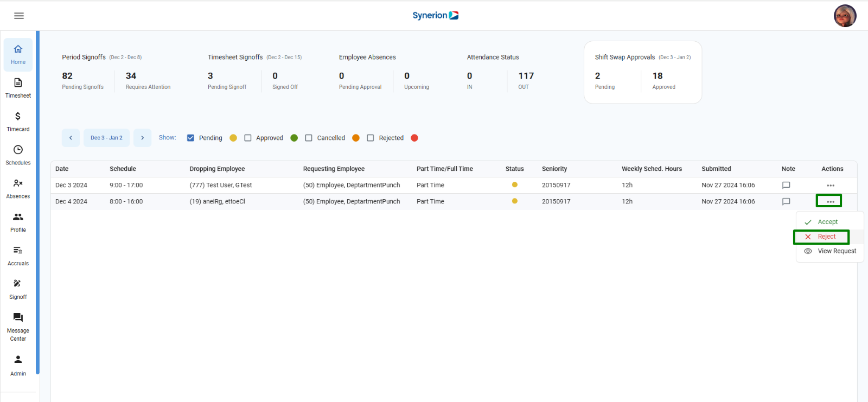This screenshot has height=402, width=868.
Task: Sort by Weekly Sched. Hours column
Action: (x=652, y=169)
